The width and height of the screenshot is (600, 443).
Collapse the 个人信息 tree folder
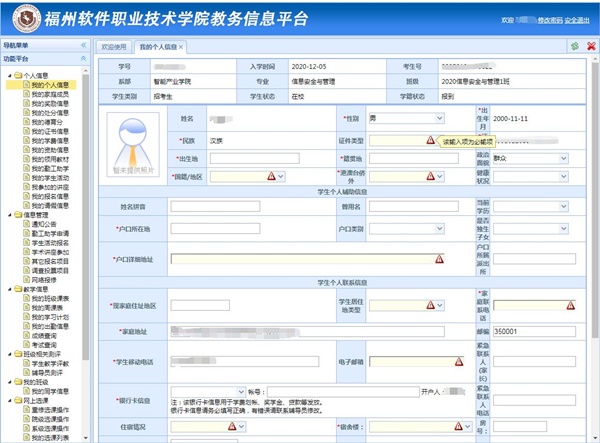[8, 75]
